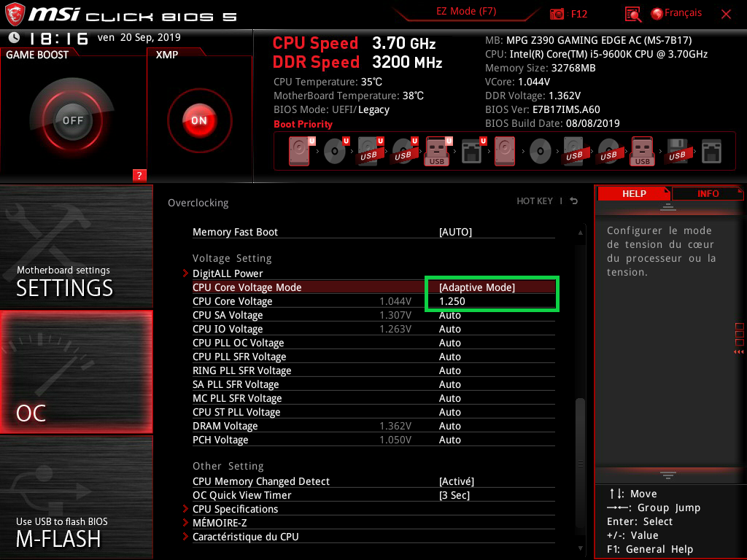The image size is (747, 560).
Task: Edit the CPU Core Voltage value 1.250
Action: click(x=452, y=301)
